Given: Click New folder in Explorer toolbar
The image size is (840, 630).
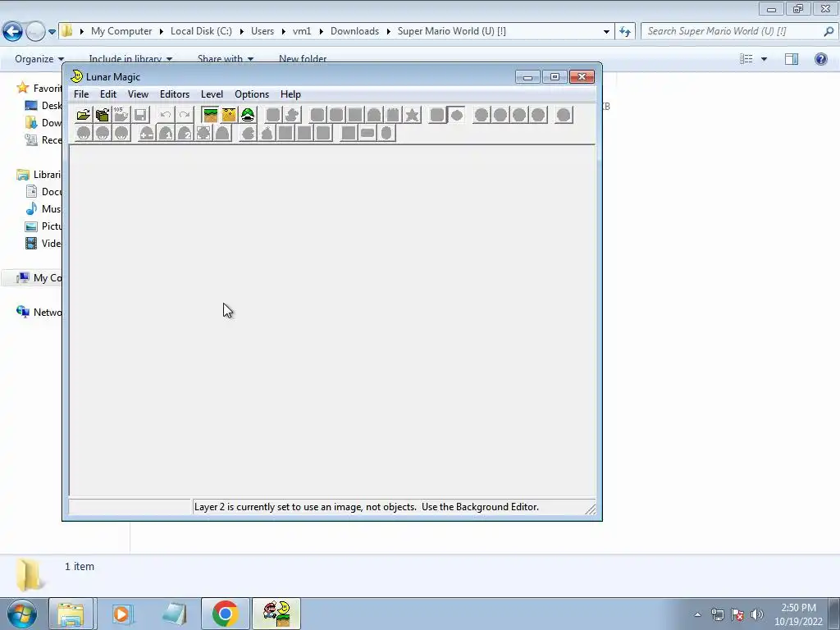Looking at the screenshot, I should 303,59.
